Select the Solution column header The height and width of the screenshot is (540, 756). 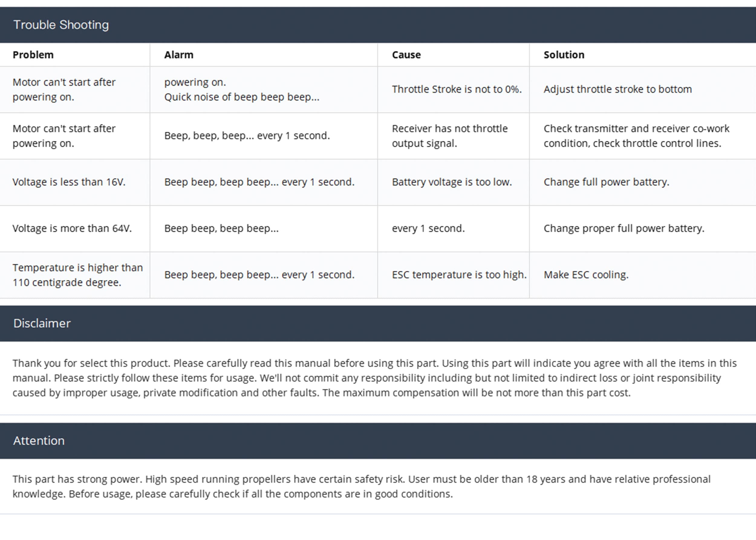(x=564, y=55)
